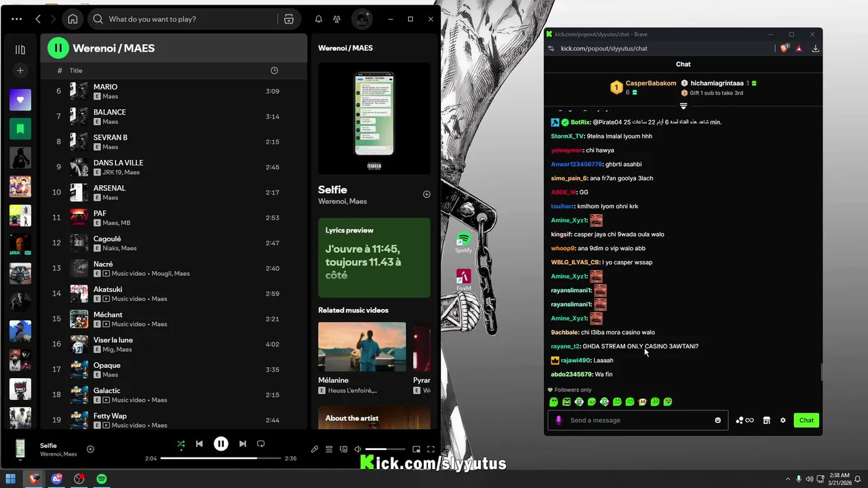Open Spotify notifications bell
This screenshot has height=488, width=868.
[x=319, y=19]
